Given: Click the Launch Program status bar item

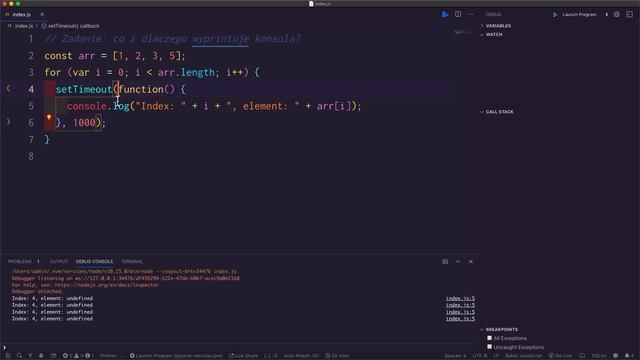Looking at the screenshot, I should tap(176, 356).
